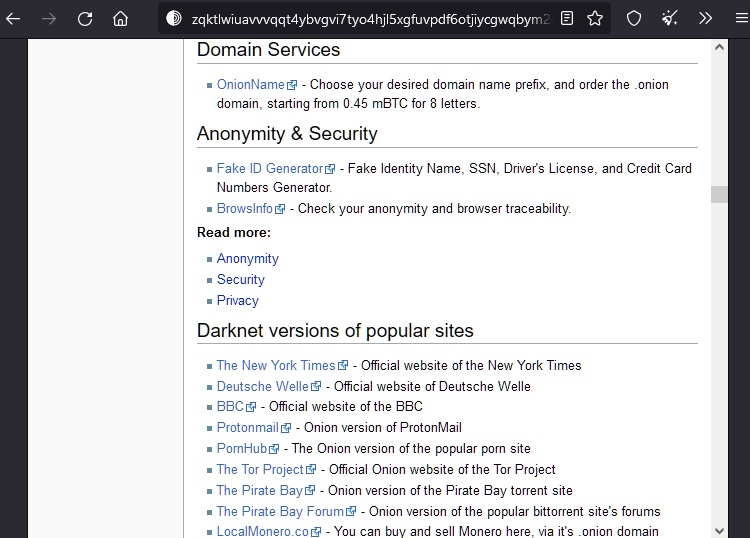This screenshot has width=750, height=538.
Task: Click the 'Domain Services' heading
Action: (x=268, y=50)
